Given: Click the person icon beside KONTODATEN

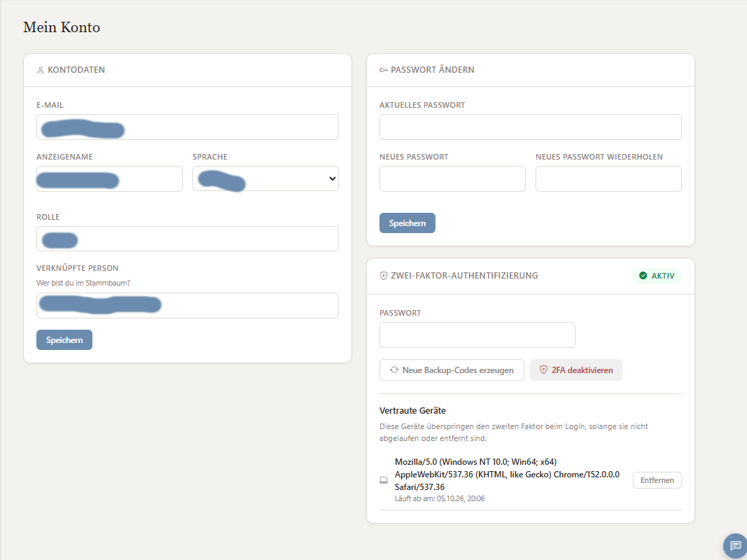Looking at the screenshot, I should [x=41, y=70].
